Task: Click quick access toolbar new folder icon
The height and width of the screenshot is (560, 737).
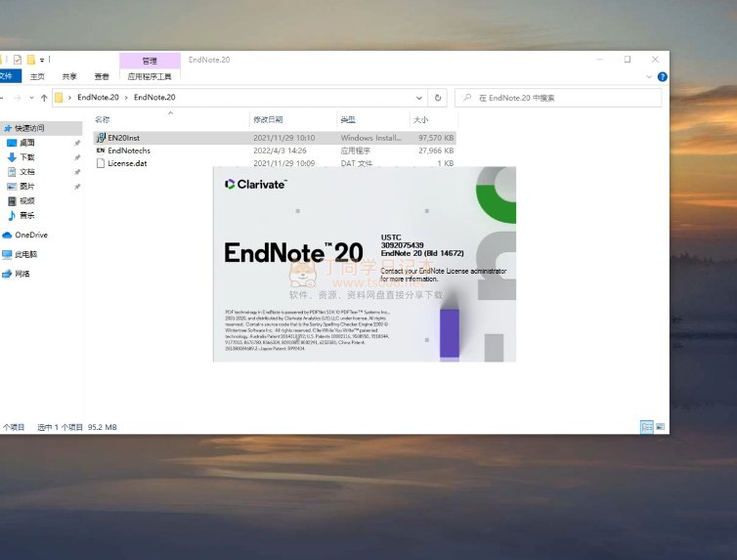Action: pyautogui.click(x=31, y=60)
